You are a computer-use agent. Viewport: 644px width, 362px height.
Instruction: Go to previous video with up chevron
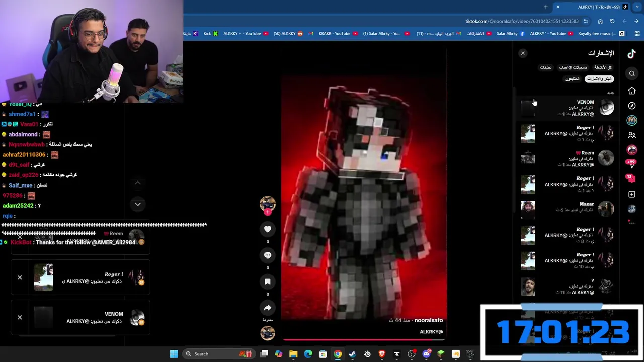[x=138, y=183]
